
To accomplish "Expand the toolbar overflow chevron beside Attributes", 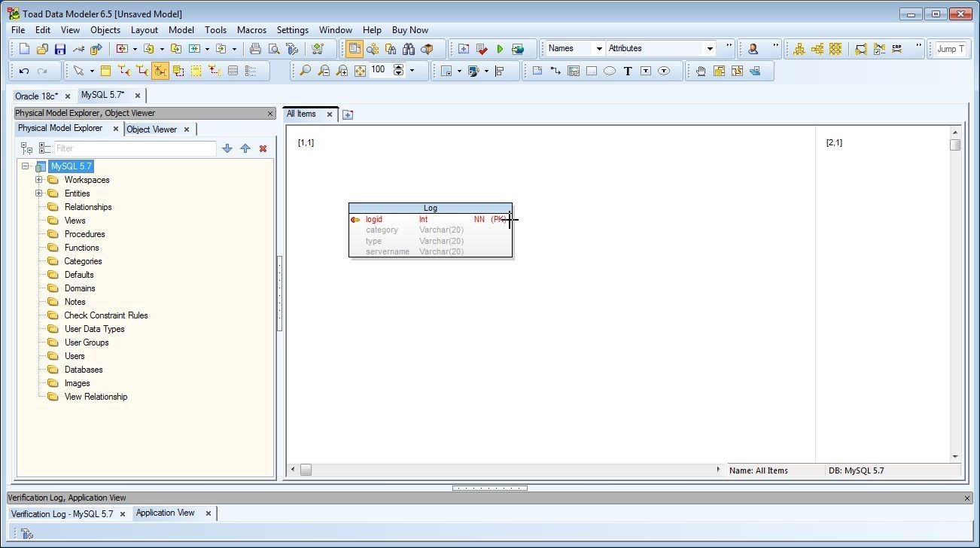I will (x=729, y=47).
